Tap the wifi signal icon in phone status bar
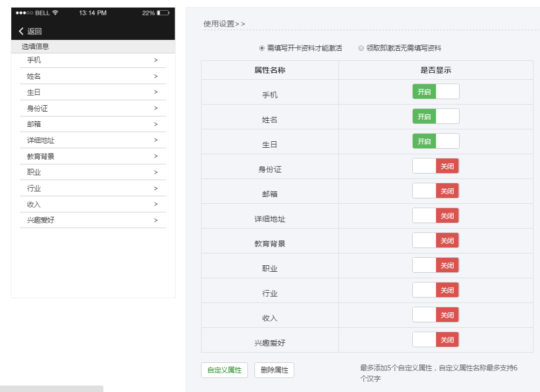The width and height of the screenshot is (540, 392). (55, 13)
